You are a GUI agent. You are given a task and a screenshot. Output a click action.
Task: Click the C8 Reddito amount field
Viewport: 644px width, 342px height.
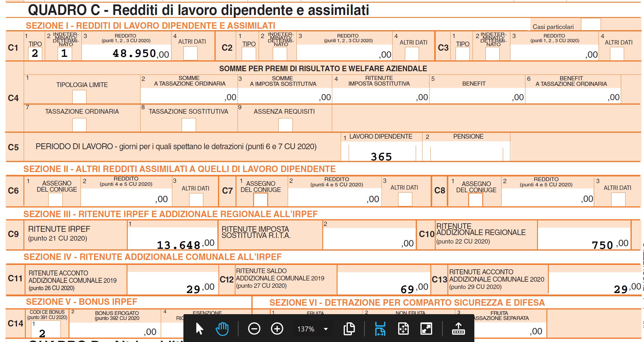tap(547, 197)
